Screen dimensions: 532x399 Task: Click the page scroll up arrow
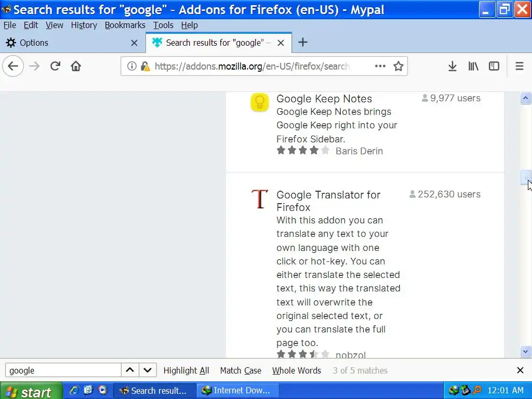525,98
